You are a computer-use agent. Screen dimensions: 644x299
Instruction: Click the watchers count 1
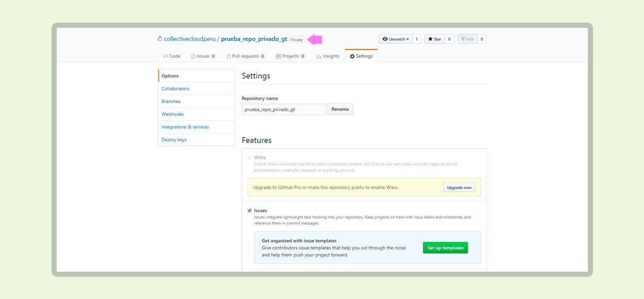tap(417, 39)
